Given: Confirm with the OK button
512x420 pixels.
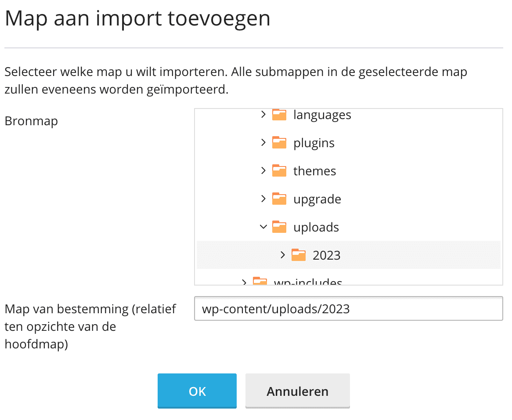Looking at the screenshot, I should click(x=197, y=391).
